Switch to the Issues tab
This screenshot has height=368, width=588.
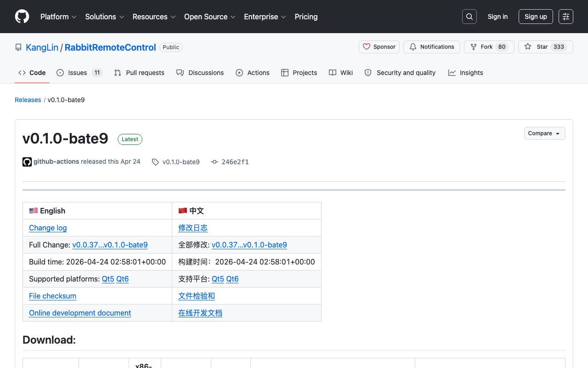point(79,73)
